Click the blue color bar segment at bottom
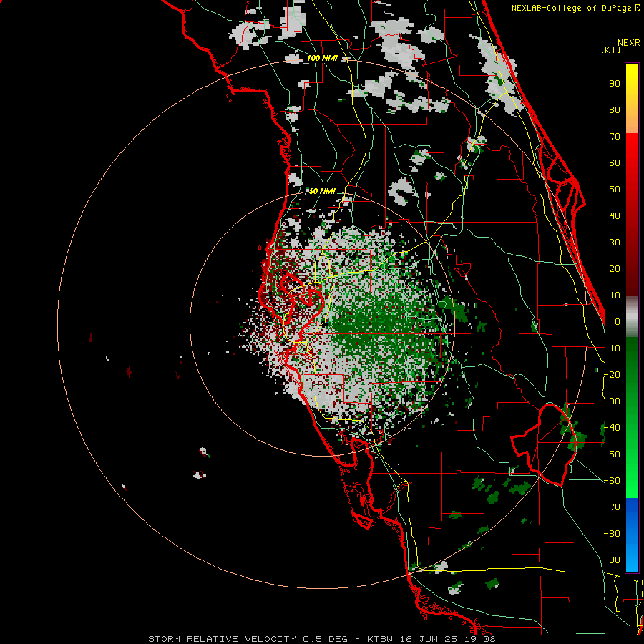This screenshot has height=644, width=644. (x=632, y=535)
